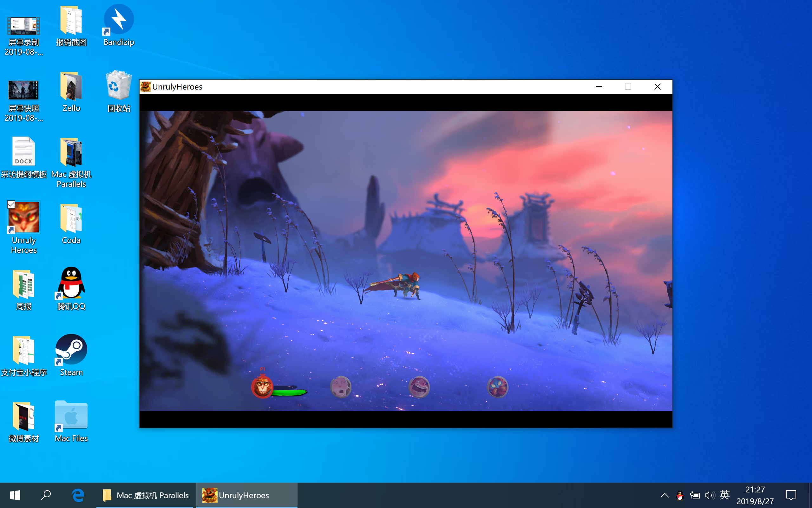Open the clock showing 21:27
The height and width of the screenshot is (508, 812).
click(x=755, y=495)
